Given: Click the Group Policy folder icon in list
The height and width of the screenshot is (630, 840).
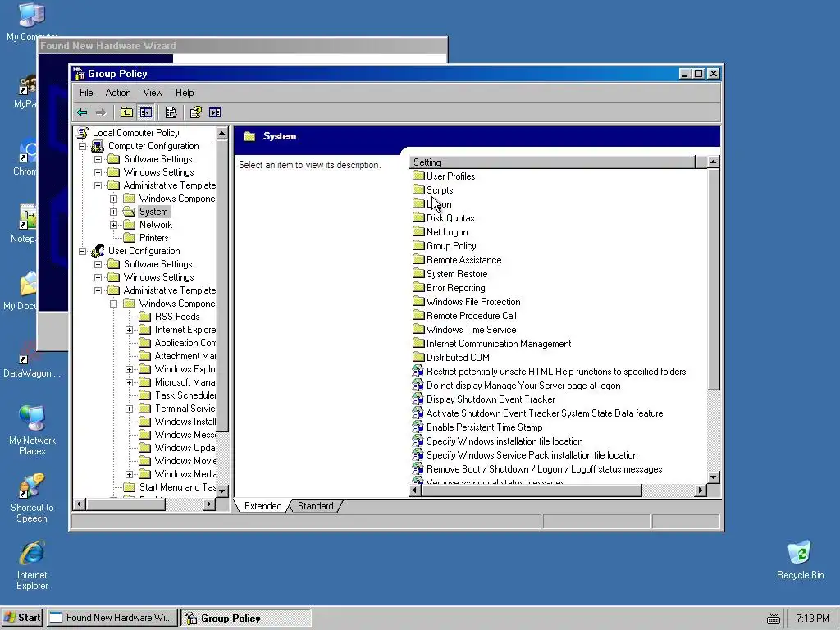Looking at the screenshot, I should (418, 245).
